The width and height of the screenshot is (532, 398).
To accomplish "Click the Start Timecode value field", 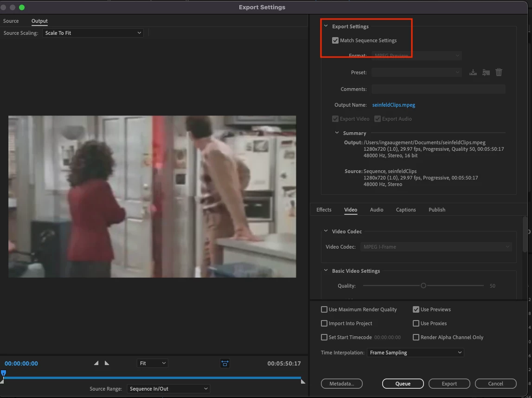I will coord(387,337).
